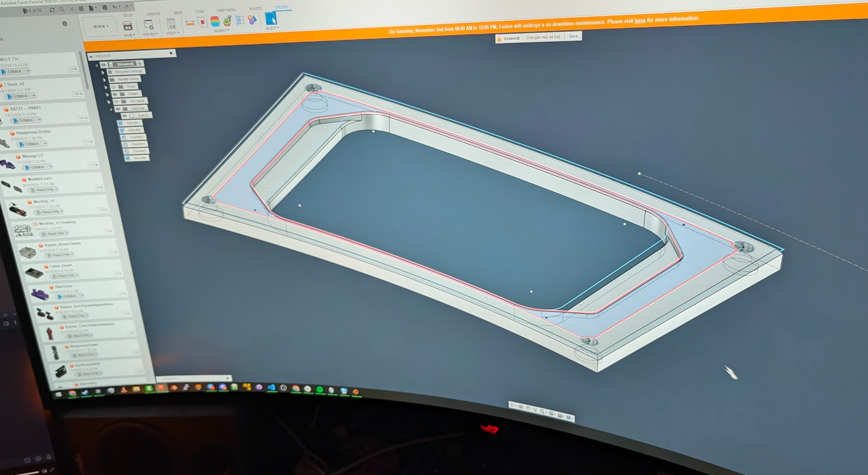The height and width of the screenshot is (475, 868).
Task: Click the Save floppy disk icon
Action: click(x=105, y=7)
